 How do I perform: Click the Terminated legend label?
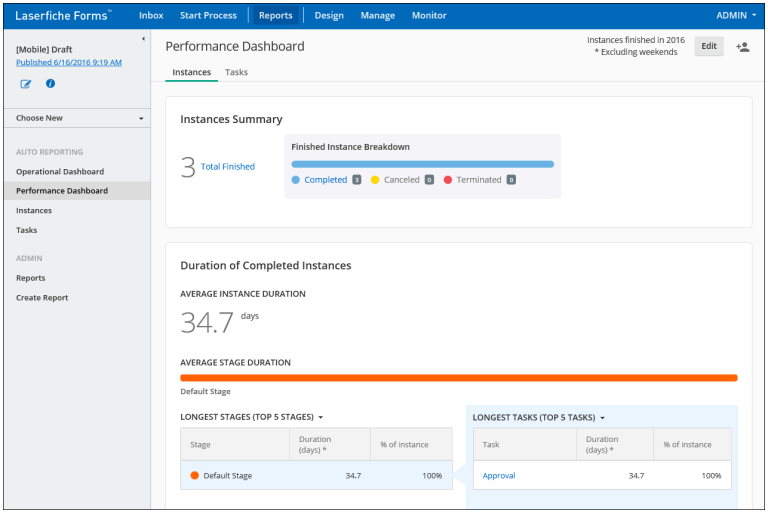(x=479, y=180)
